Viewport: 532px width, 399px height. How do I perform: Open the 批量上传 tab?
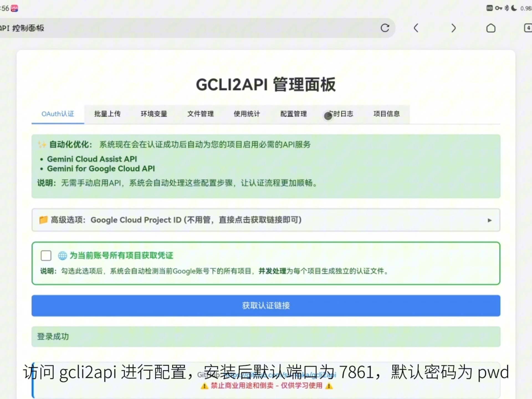108,114
